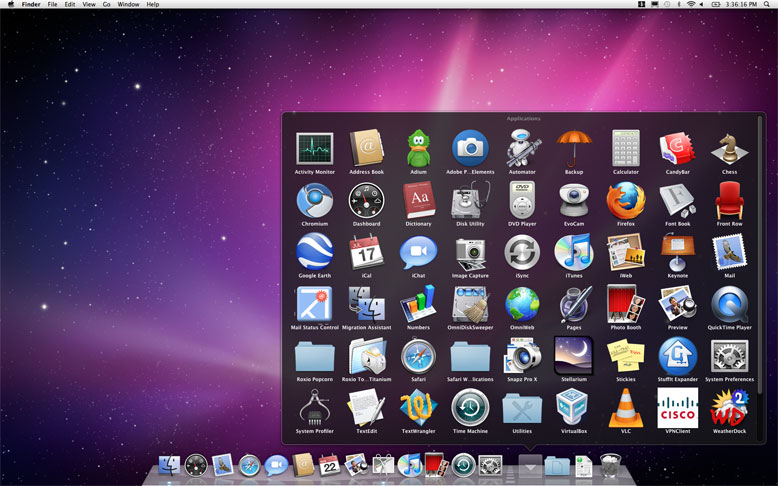The width and height of the screenshot is (778, 486).
Task: Open the Chess application
Action: coord(729,148)
